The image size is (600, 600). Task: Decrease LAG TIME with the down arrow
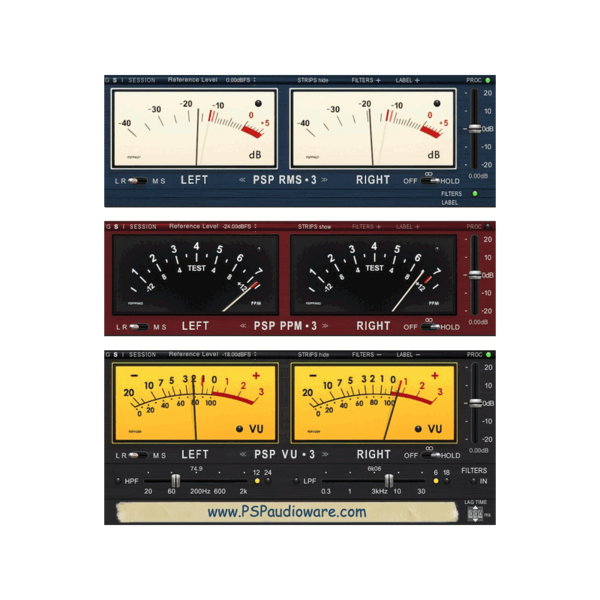coord(475,520)
